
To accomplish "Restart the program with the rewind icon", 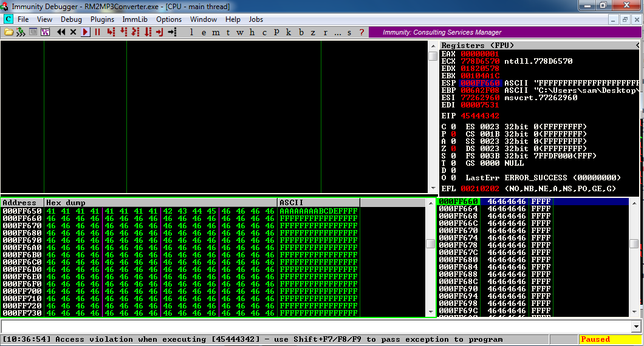I will point(61,32).
